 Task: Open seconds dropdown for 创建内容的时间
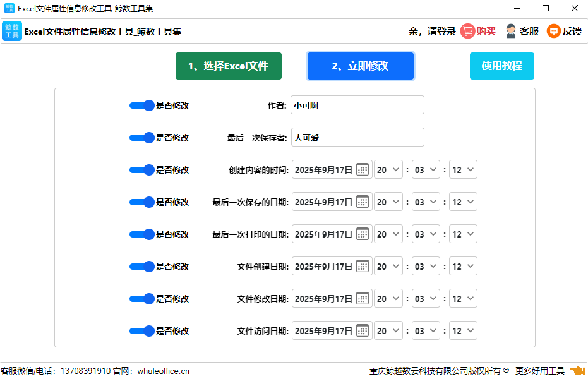click(463, 169)
